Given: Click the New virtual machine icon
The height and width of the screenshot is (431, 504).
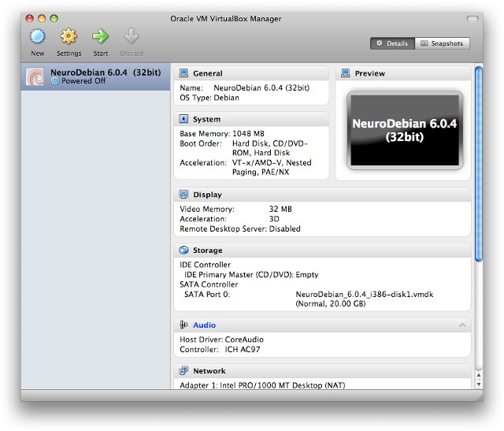Looking at the screenshot, I should tap(38, 36).
